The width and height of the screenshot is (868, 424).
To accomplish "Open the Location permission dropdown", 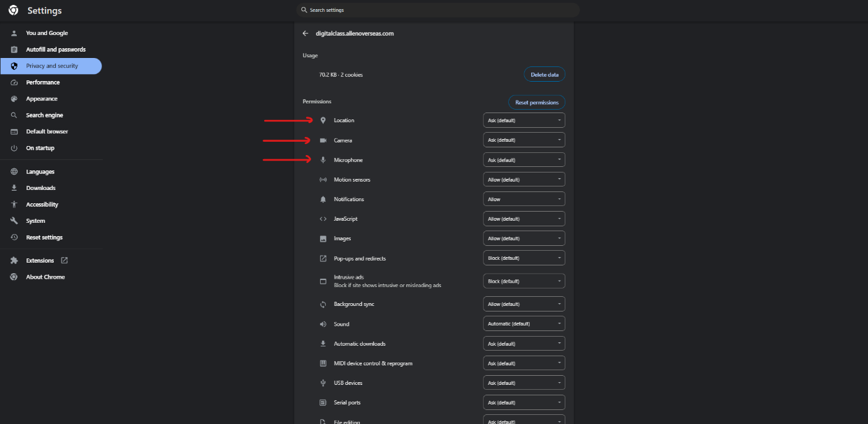I will (524, 120).
